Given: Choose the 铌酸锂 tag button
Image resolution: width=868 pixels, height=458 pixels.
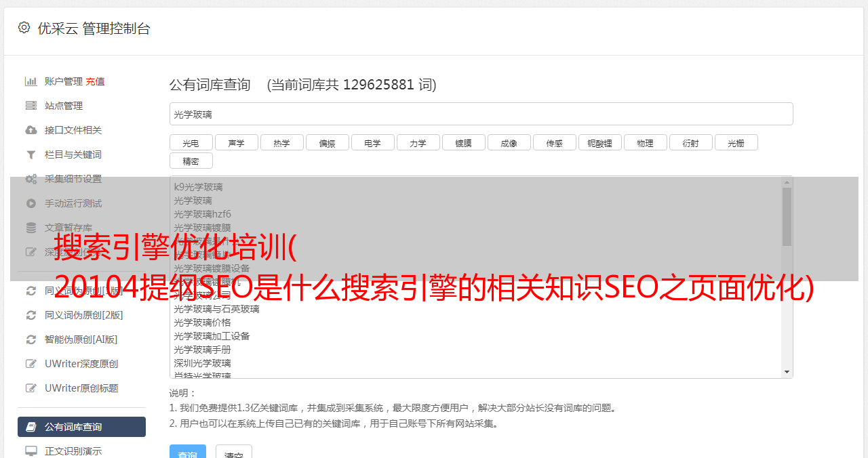Looking at the screenshot, I should (599, 142).
